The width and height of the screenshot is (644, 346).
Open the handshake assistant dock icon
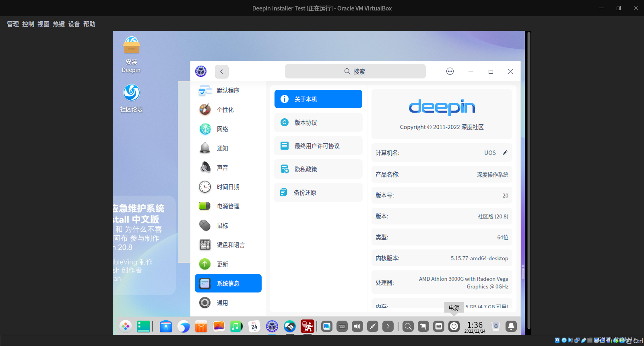(x=290, y=326)
